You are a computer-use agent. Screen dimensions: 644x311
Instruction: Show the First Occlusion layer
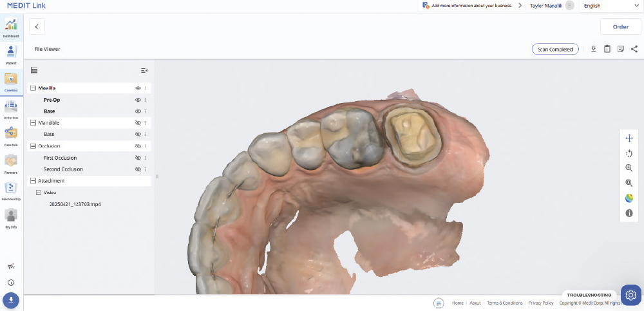(138, 158)
